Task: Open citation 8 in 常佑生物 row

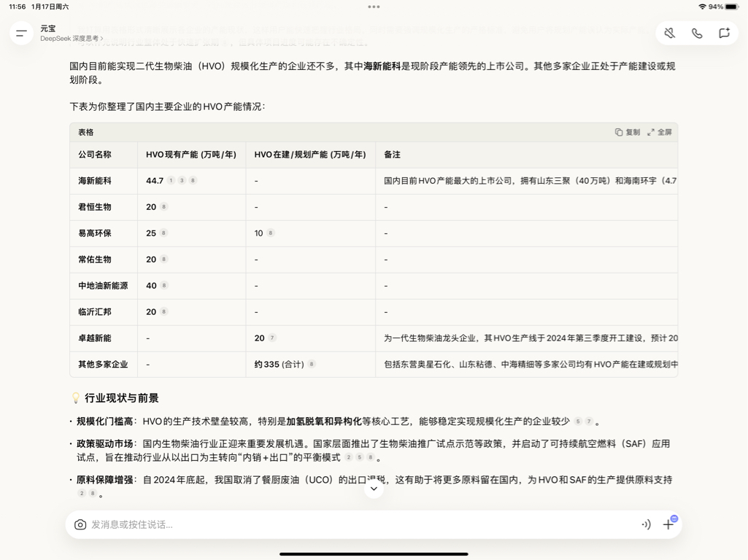Action: (x=163, y=260)
